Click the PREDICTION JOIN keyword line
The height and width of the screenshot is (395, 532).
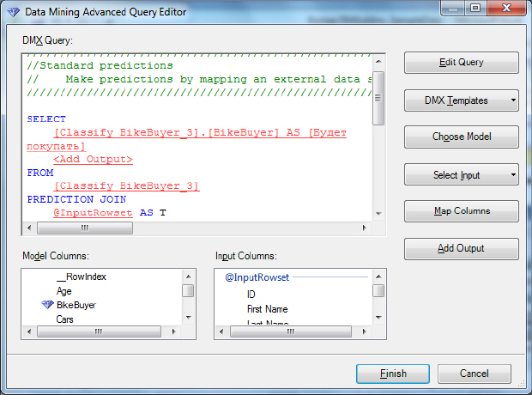tap(76, 199)
